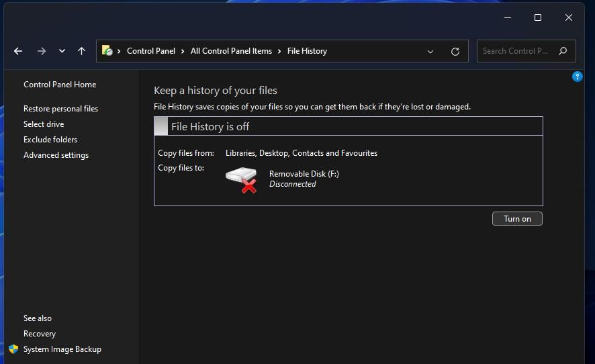
Task: Expand the chevron after Control Panel breadcrumb
Action: (183, 51)
